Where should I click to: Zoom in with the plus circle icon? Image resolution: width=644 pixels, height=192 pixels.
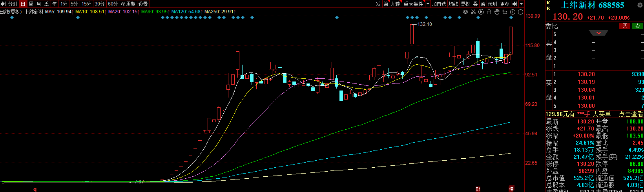click(x=513, y=12)
